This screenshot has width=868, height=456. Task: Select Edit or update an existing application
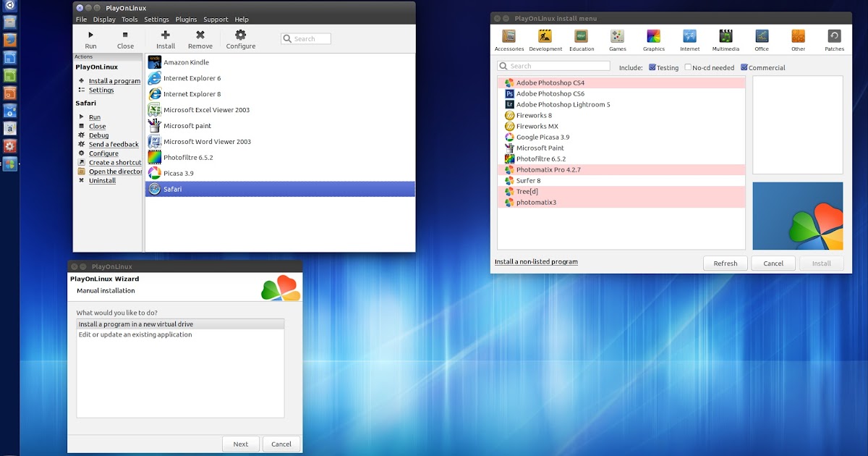pos(180,334)
